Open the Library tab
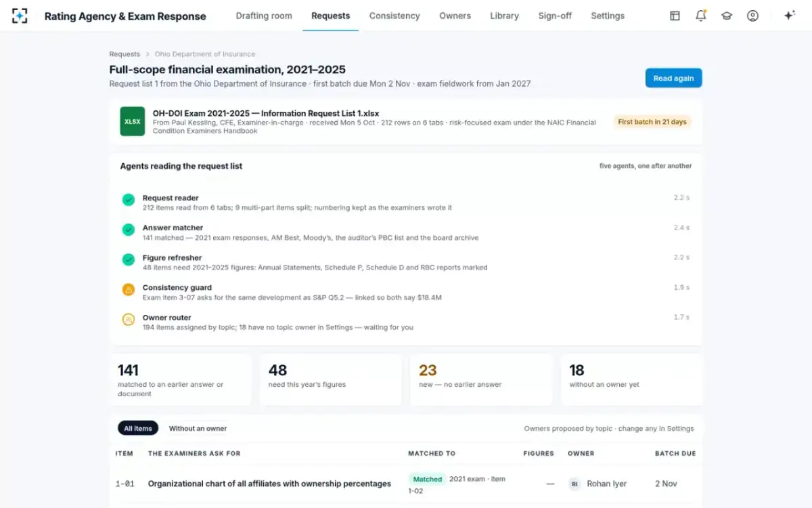Screen dimensions: 812x508 (x=504, y=16)
